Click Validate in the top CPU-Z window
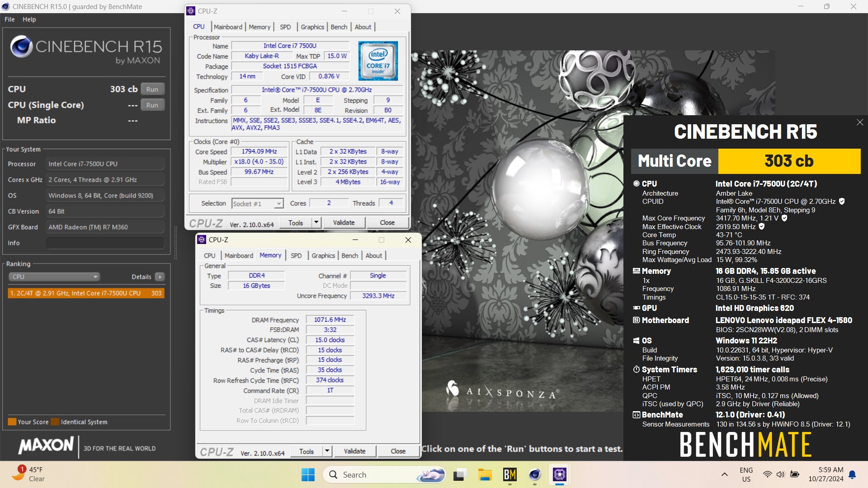 point(344,223)
